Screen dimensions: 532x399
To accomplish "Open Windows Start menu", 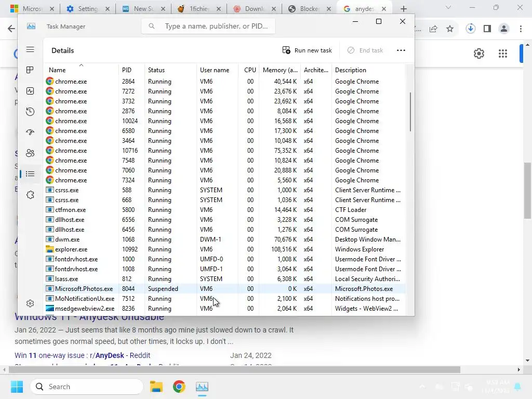I will 17,387.
